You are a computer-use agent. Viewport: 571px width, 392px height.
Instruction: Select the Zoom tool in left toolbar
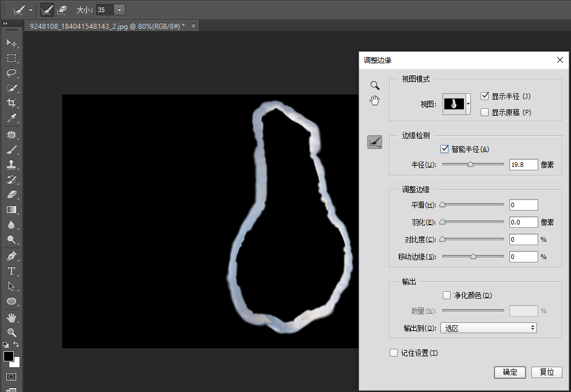tap(12, 333)
